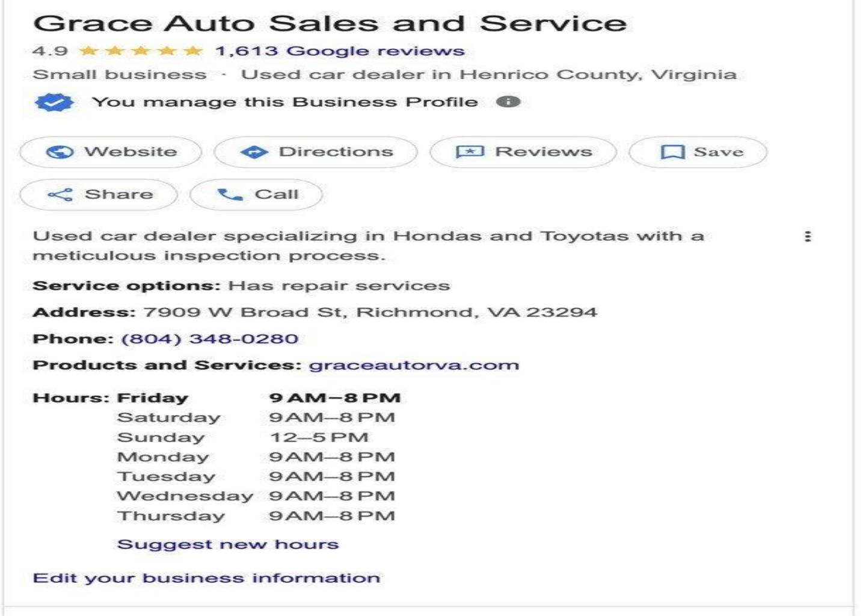The height and width of the screenshot is (616, 866).
Task: Open 1,613 Google reviews link
Action: click(340, 51)
